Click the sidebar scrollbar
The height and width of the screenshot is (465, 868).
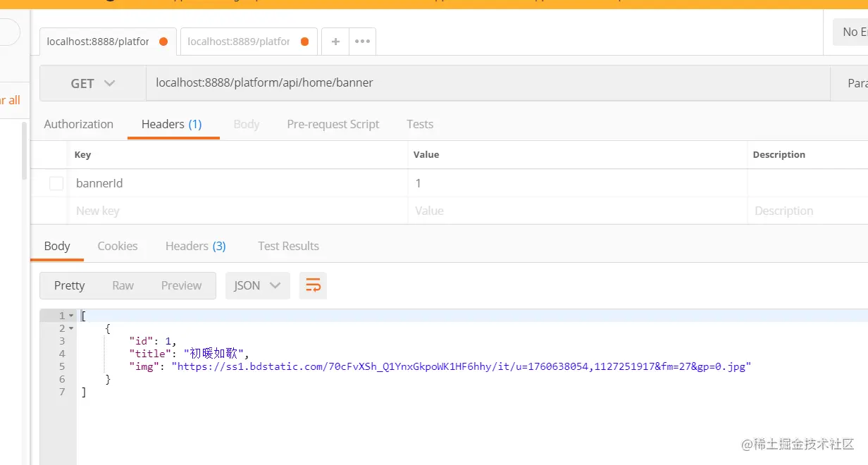pyautogui.click(x=25, y=151)
